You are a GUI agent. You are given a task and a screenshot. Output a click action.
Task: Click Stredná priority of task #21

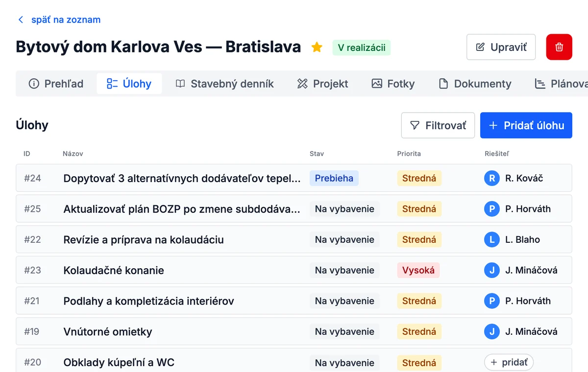(419, 301)
